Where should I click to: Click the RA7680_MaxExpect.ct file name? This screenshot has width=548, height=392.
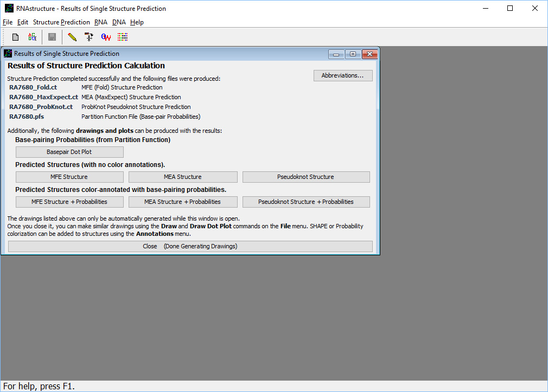[44, 97]
